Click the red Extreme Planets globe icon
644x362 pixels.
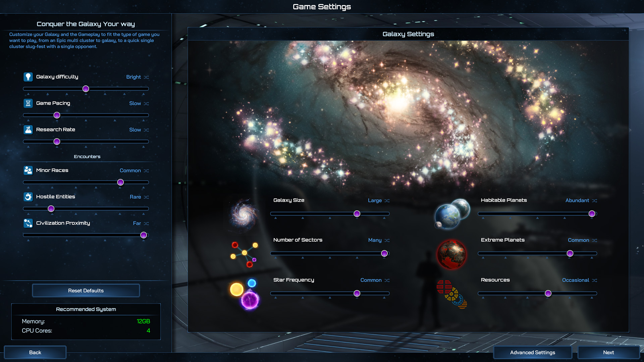452,254
